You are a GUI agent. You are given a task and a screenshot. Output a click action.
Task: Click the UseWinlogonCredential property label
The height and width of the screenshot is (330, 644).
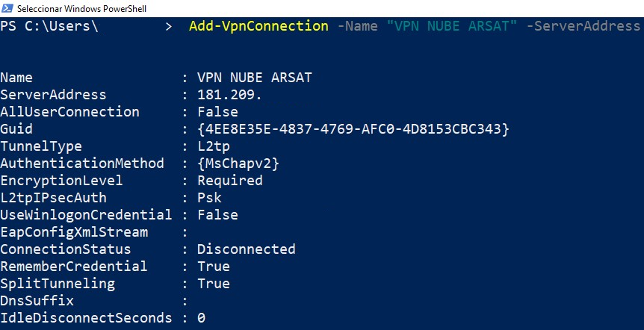click(x=86, y=215)
